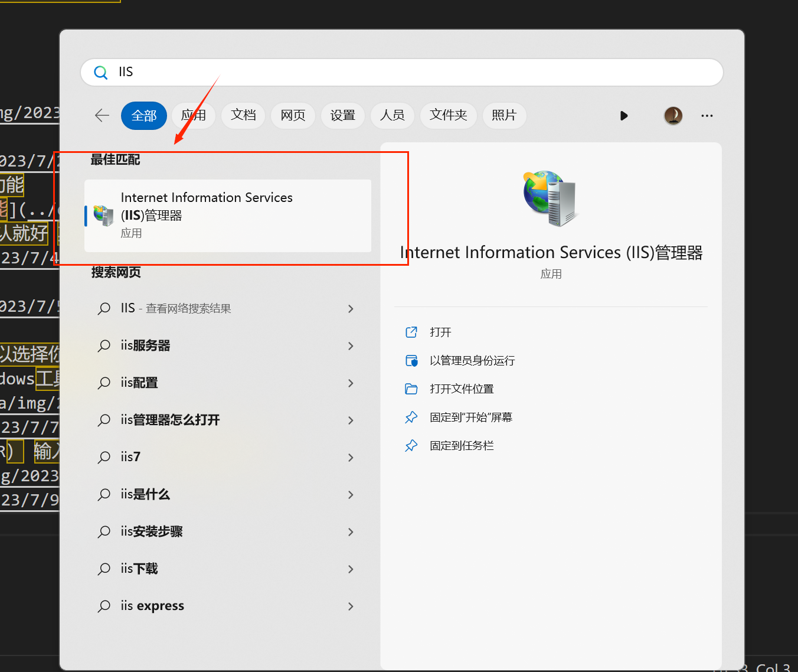Open the iis安装步骤 web suggestion
This screenshot has width=798, height=672.
click(x=228, y=531)
